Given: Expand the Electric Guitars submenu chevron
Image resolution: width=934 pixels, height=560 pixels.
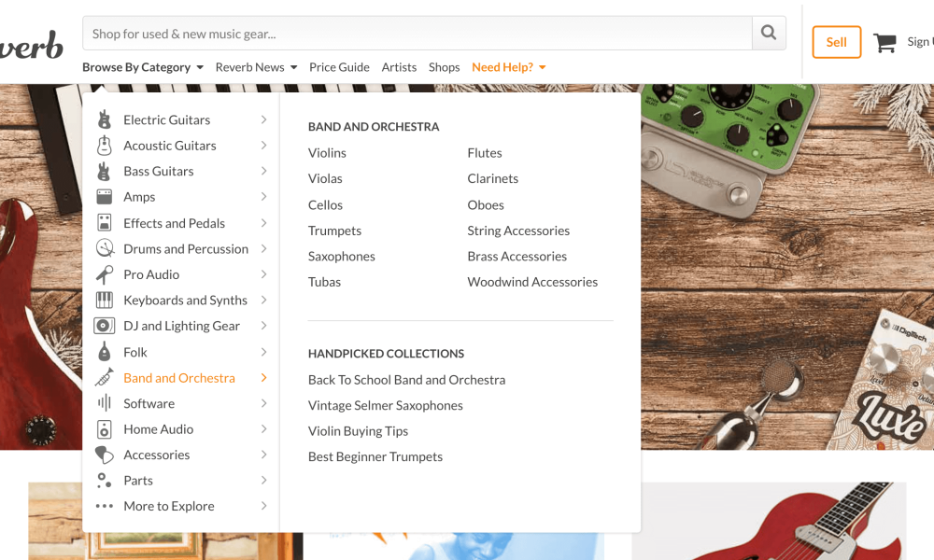Looking at the screenshot, I should [264, 119].
